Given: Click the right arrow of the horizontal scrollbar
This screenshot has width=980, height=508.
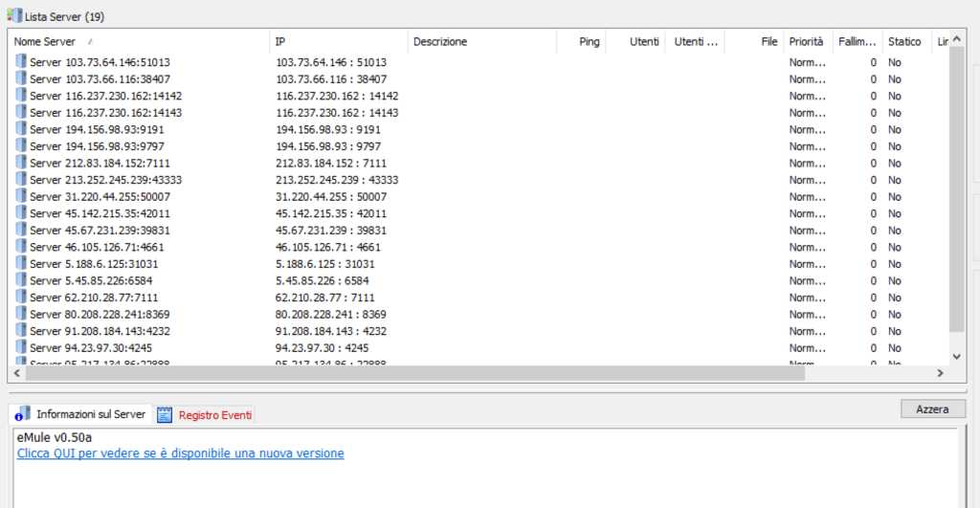Looking at the screenshot, I should [x=940, y=373].
